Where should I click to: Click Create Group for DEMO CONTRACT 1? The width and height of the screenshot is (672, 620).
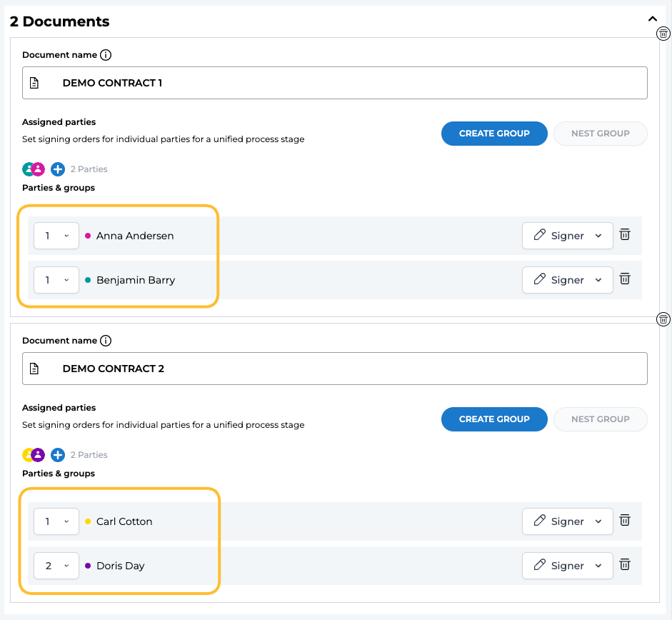point(494,134)
